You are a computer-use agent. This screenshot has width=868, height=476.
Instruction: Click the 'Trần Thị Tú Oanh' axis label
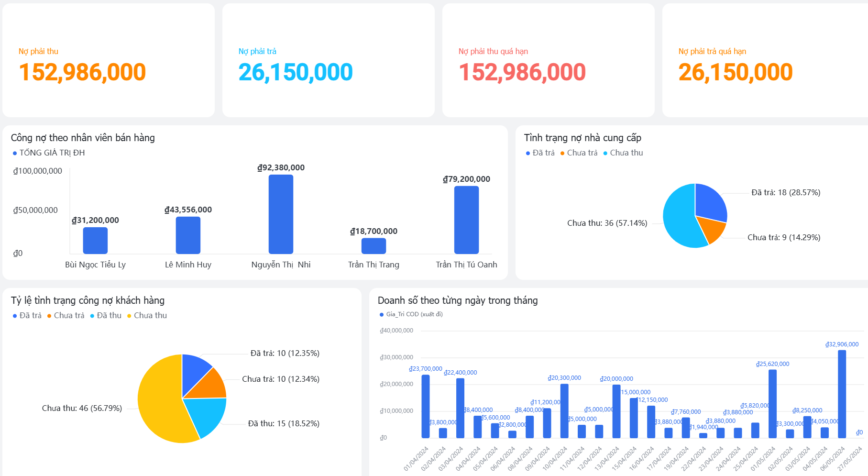(466, 265)
